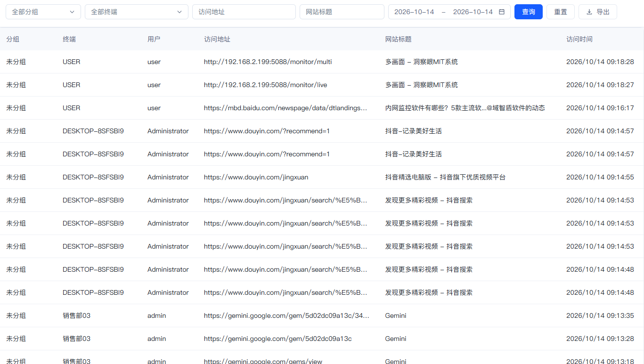The height and width of the screenshot is (364, 644).
Task: Click the 访问地址 column header
Action: click(217, 39)
